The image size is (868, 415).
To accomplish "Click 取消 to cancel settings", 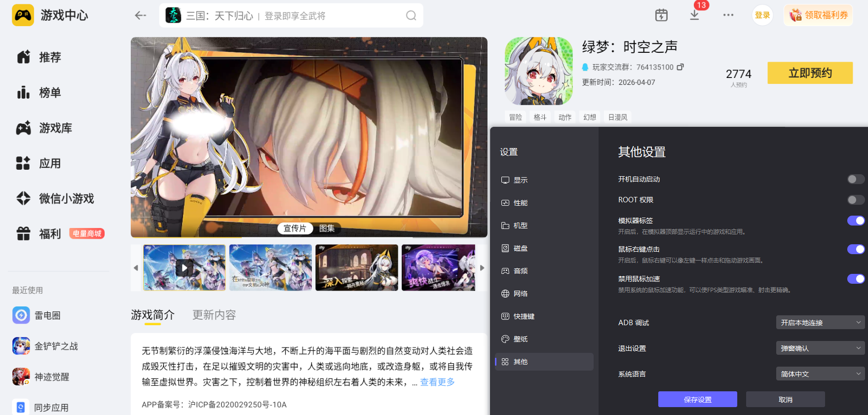I will [785, 399].
